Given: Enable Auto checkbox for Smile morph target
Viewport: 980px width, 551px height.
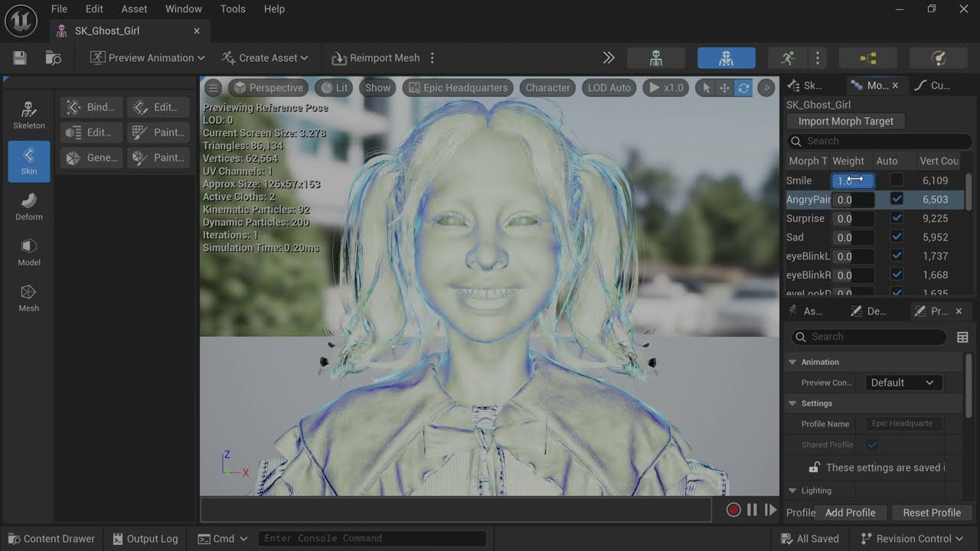Looking at the screenshot, I should pos(897,181).
